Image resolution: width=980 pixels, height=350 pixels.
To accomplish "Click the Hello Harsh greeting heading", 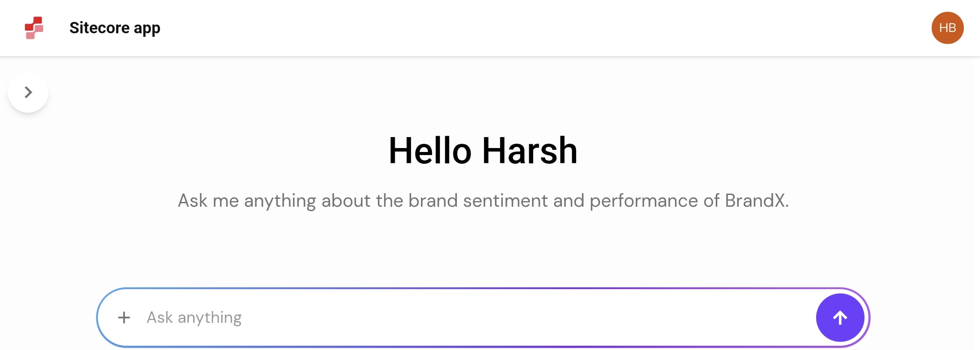I will coord(483,151).
